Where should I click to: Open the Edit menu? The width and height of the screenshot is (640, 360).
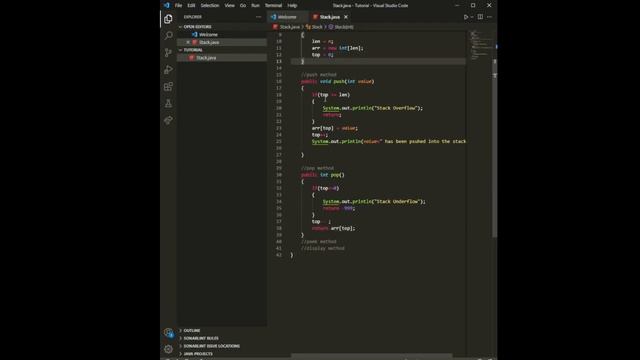pos(191,5)
